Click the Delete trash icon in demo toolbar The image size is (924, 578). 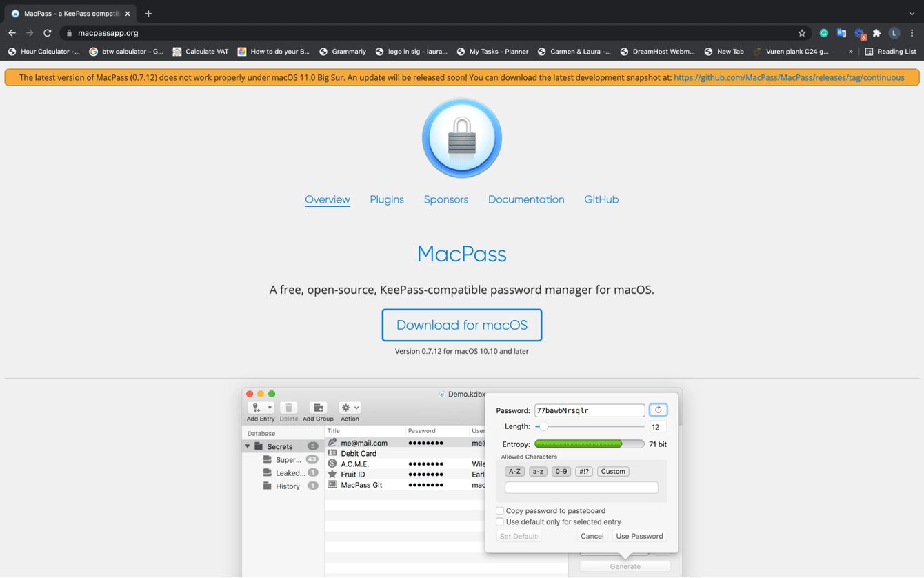coord(289,408)
